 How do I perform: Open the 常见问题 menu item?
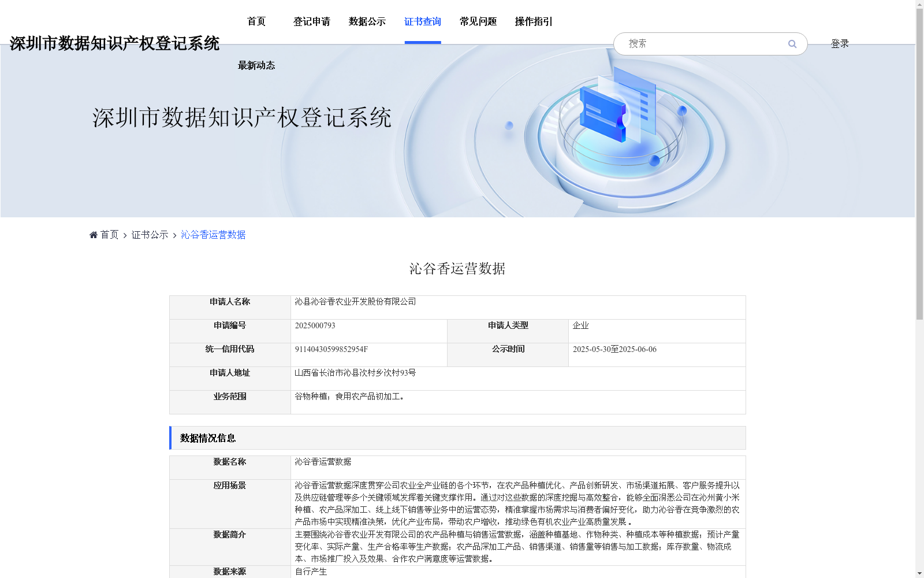click(478, 21)
